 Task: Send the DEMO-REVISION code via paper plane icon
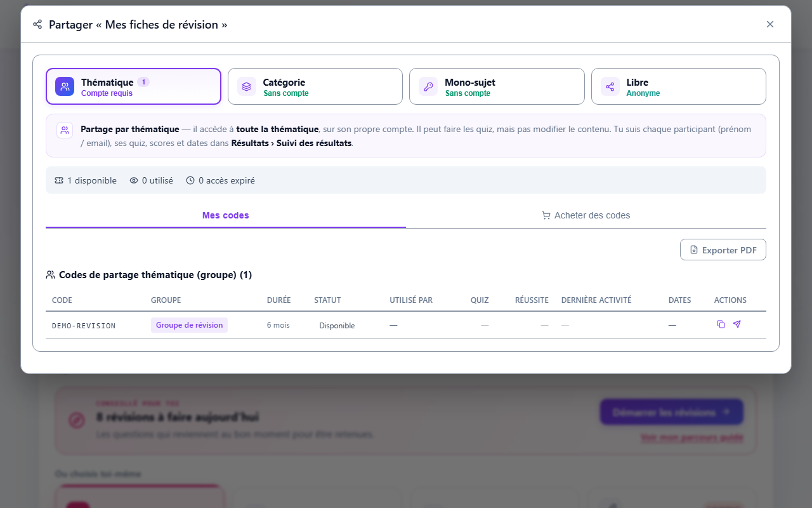point(737,324)
